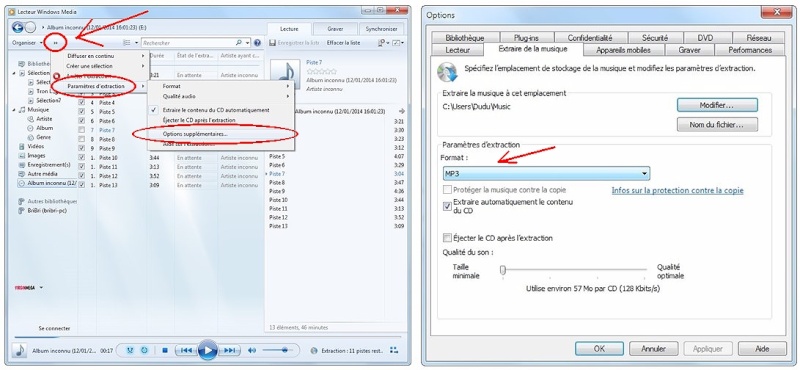Stop playback with the stop icon
This screenshot has height=370, width=800.
165,351
